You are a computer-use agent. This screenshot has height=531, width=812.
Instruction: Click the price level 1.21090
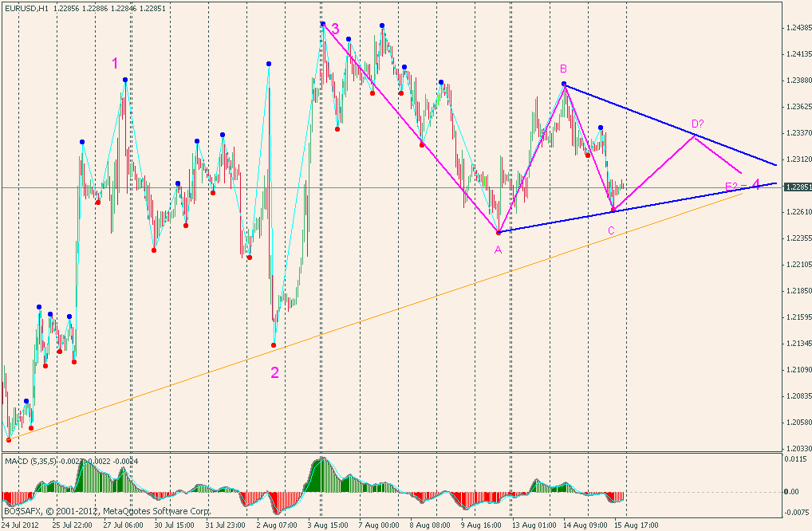pos(799,370)
